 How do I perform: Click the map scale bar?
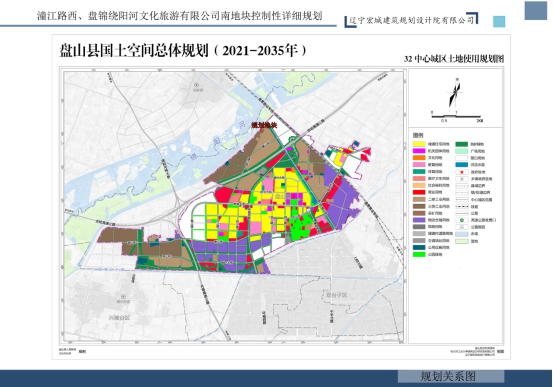(456, 116)
